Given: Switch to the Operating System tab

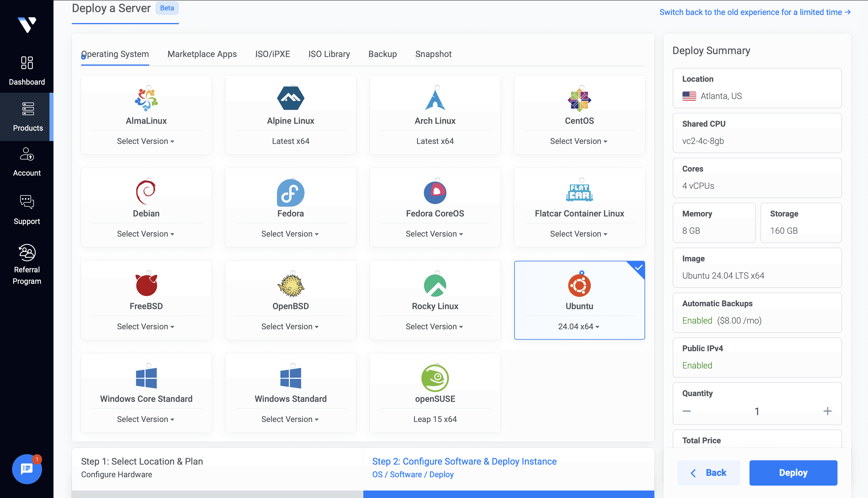Looking at the screenshot, I should click(115, 54).
